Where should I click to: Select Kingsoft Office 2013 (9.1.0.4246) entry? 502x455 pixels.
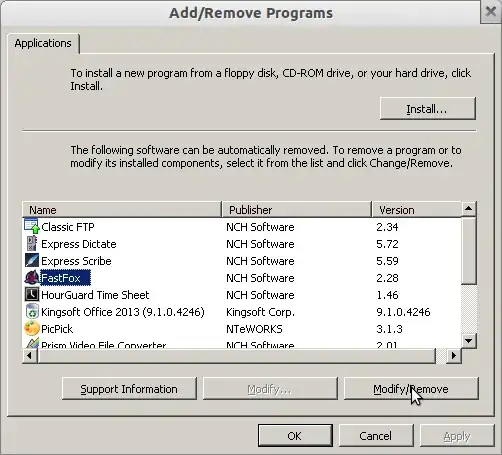click(x=123, y=312)
